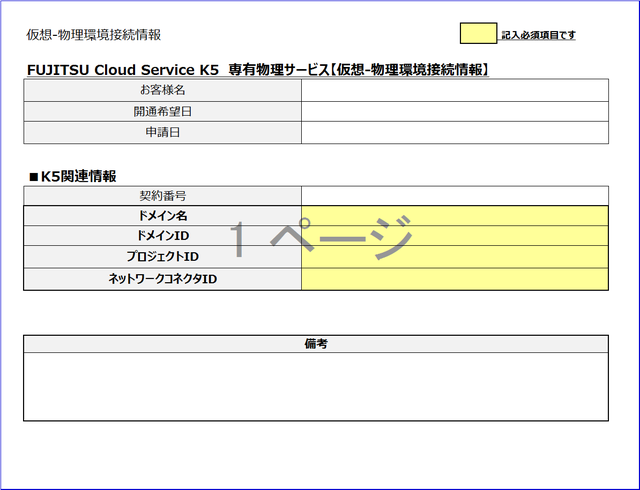This screenshot has height=490, width=640.
Task: Select the 開通希望日 label cell
Action: (x=162, y=111)
